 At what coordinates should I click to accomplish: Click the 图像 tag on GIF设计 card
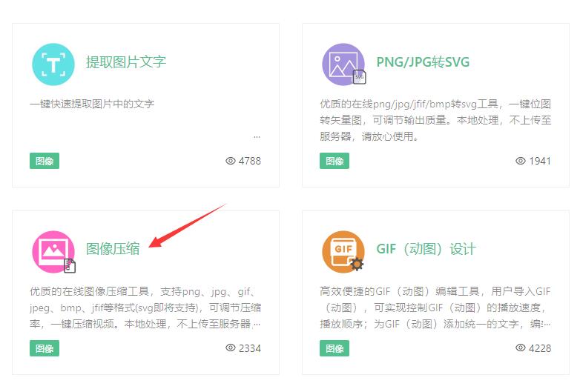point(335,348)
